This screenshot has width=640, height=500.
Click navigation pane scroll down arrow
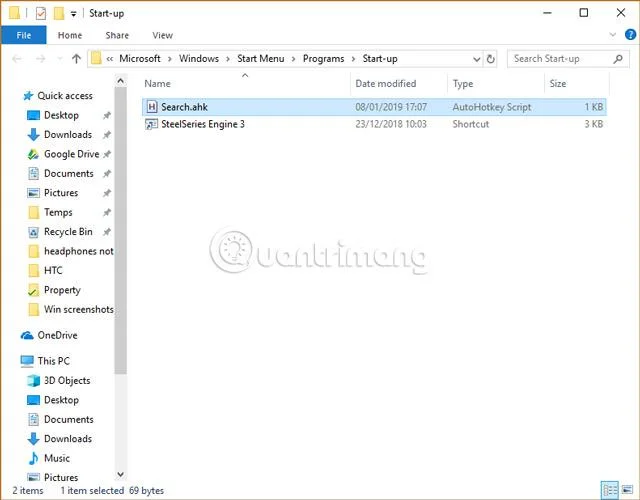coord(120,474)
